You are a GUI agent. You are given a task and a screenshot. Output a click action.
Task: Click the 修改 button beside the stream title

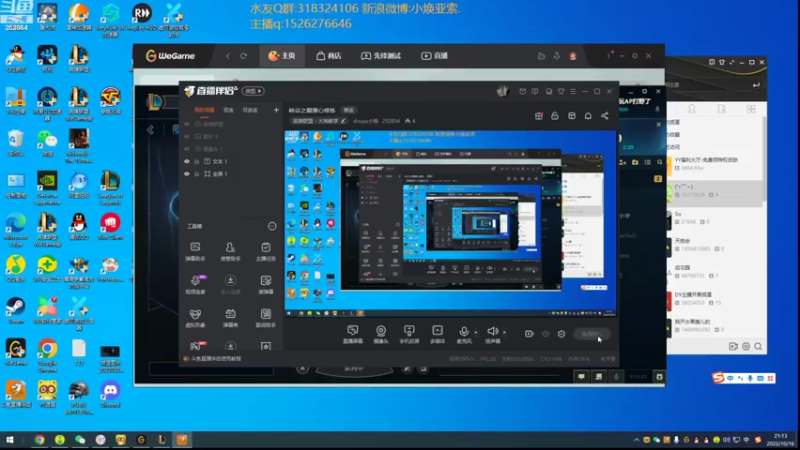pyautogui.click(x=348, y=110)
